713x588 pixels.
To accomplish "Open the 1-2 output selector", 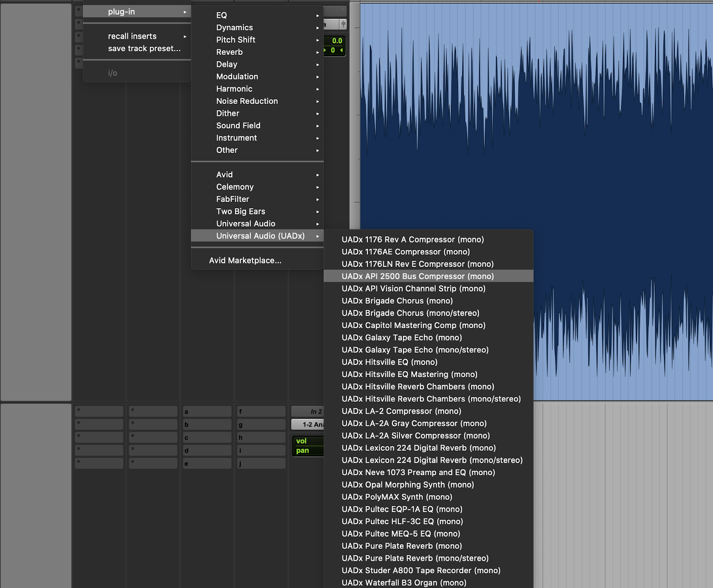I will pyautogui.click(x=307, y=424).
